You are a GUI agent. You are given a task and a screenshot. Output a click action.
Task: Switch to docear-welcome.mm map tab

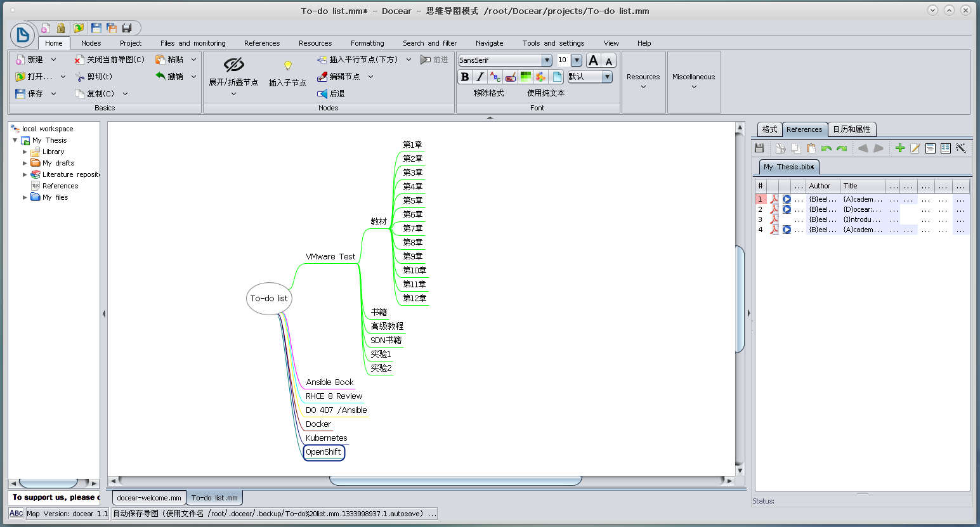(149, 498)
